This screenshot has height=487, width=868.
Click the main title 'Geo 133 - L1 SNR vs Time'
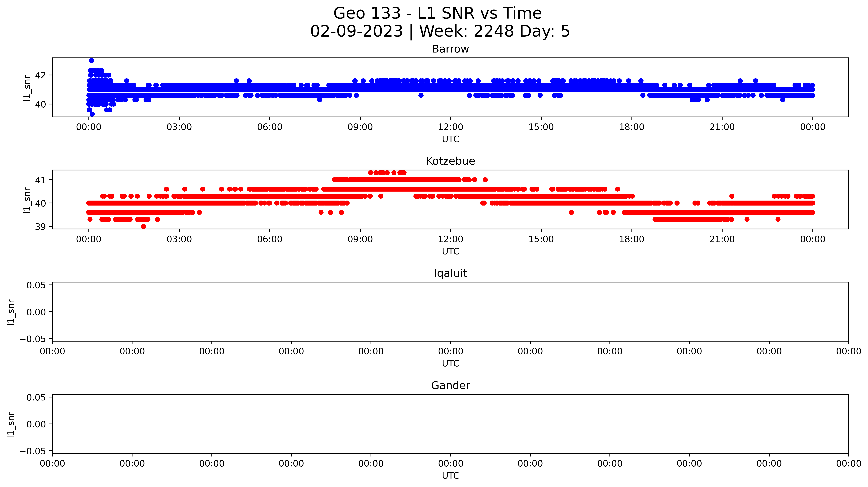437,13
